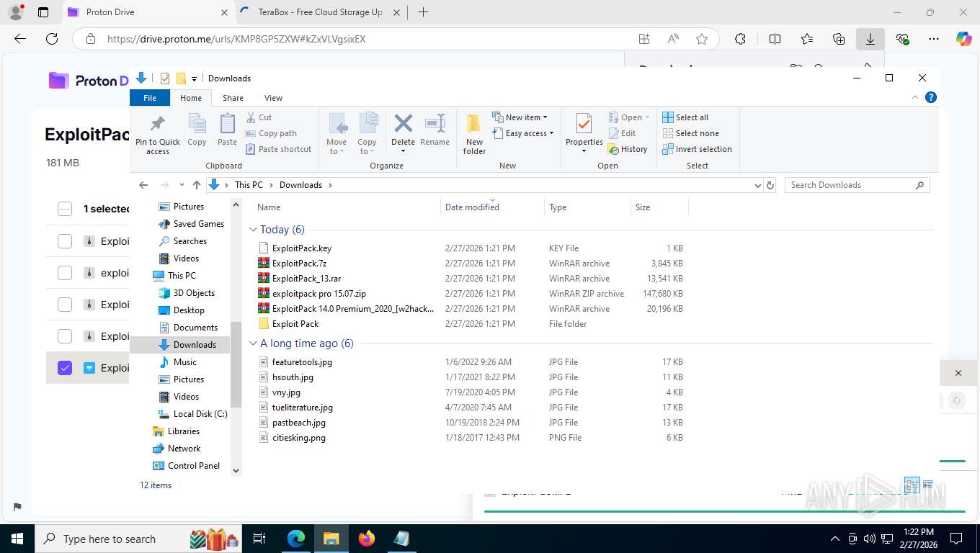This screenshot has height=553, width=980.
Task: Reload the Proton Drive page
Action: click(52, 39)
